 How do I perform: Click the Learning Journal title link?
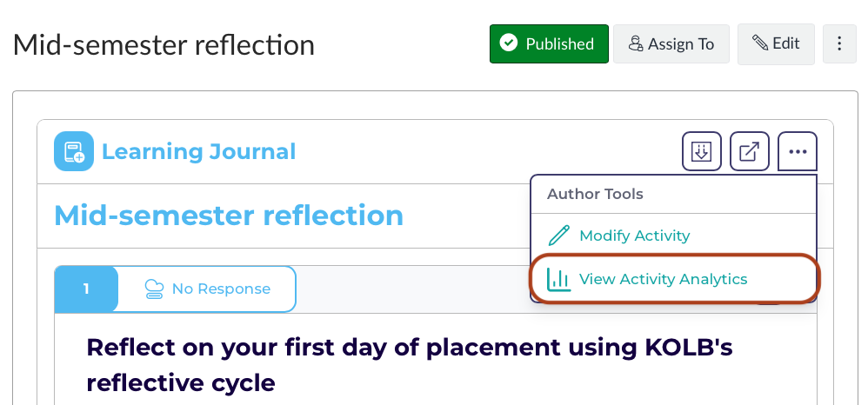tap(198, 151)
